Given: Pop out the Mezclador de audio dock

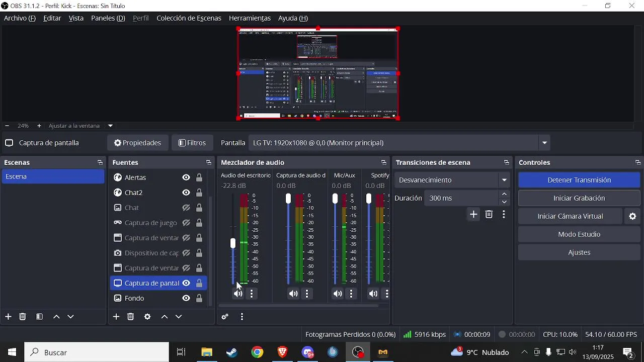Looking at the screenshot, I should [x=384, y=163].
